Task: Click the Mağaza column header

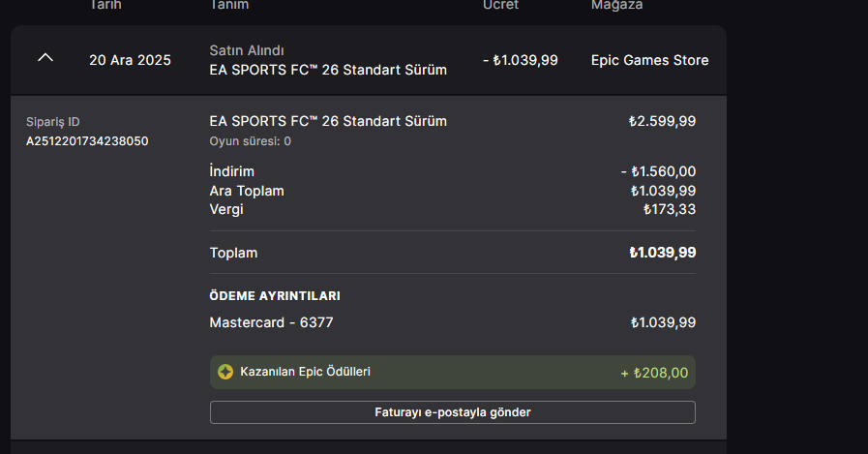Action: pyautogui.click(x=616, y=5)
